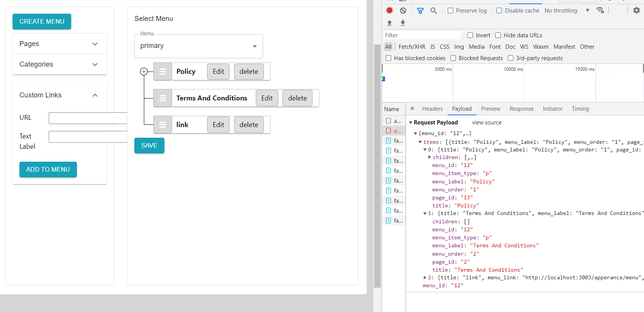Open the Menu select showing primary
The image size is (644, 312).
(x=198, y=46)
